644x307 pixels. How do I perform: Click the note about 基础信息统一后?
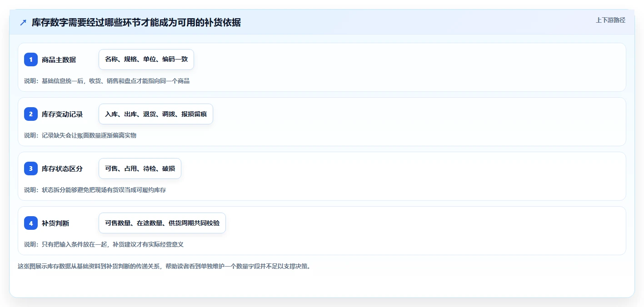[107, 81]
